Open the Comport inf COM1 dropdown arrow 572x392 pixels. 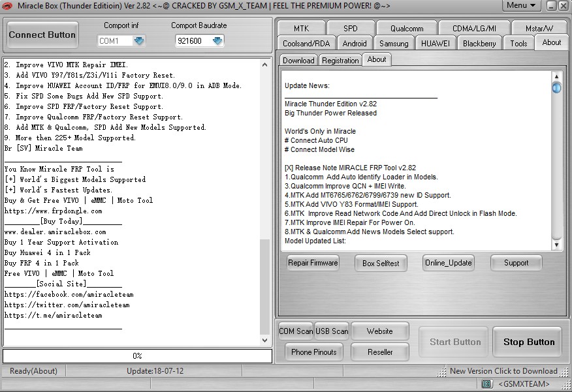pyautogui.click(x=139, y=41)
